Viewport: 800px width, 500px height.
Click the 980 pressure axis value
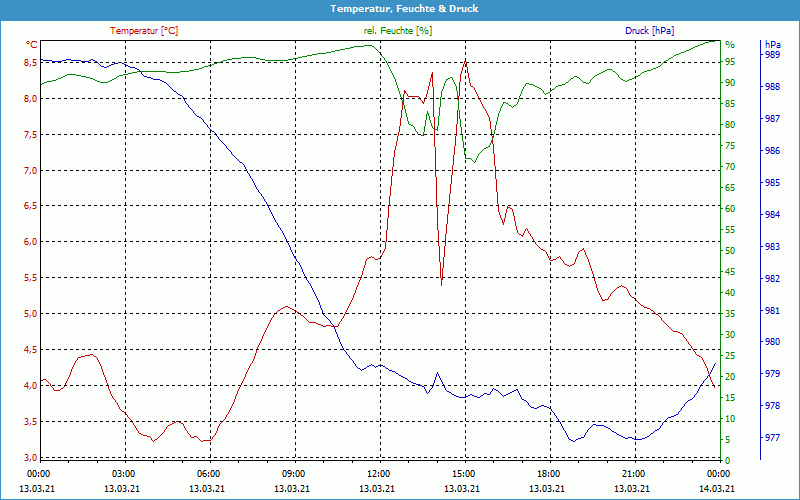pyautogui.click(x=772, y=342)
